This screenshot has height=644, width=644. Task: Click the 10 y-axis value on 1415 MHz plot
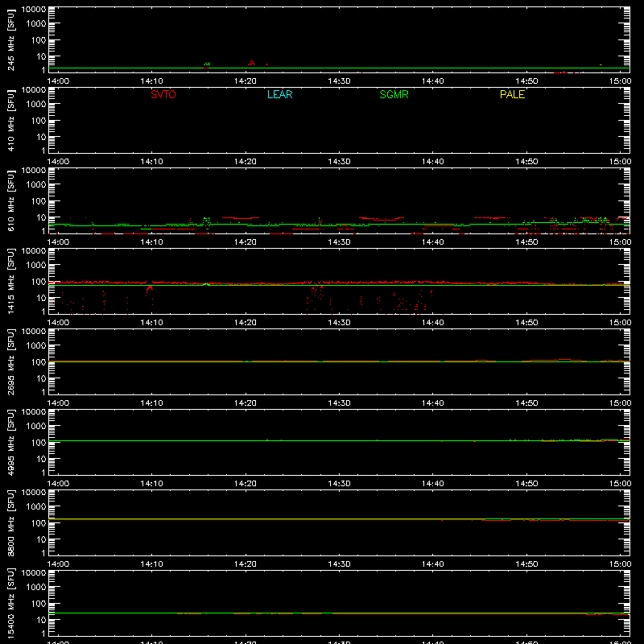point(41,298)
